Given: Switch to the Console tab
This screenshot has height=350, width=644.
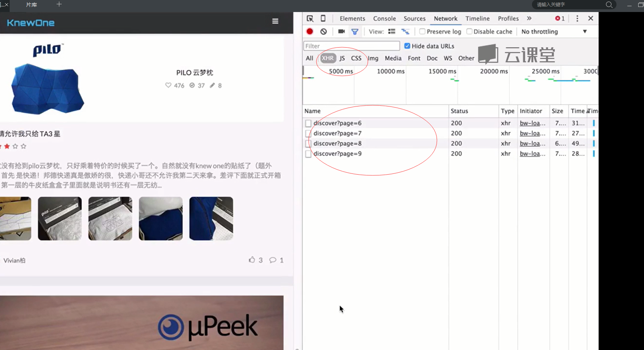Looking at the screenshot, I should point(385,19).
